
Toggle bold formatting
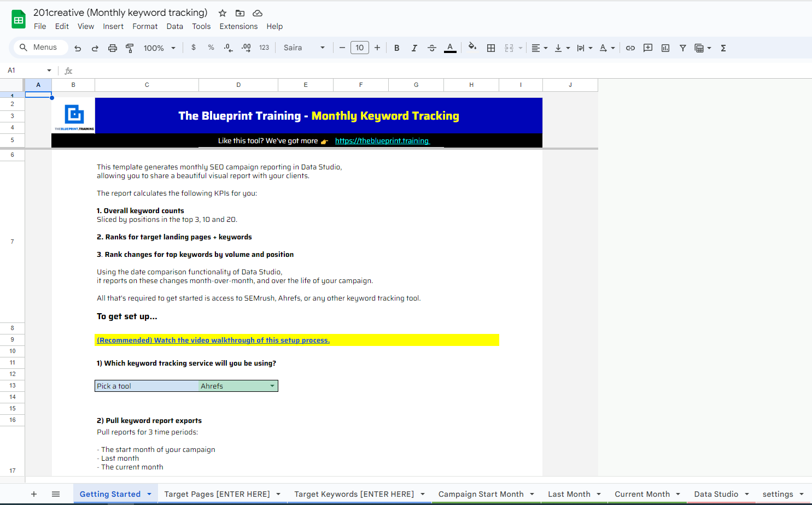[397, 48]
